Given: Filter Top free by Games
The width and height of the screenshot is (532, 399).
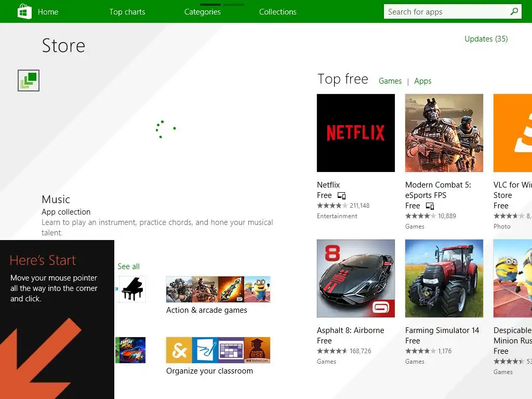Looking at the screenshot, I should pyautogui.click(x=390, y=81).
